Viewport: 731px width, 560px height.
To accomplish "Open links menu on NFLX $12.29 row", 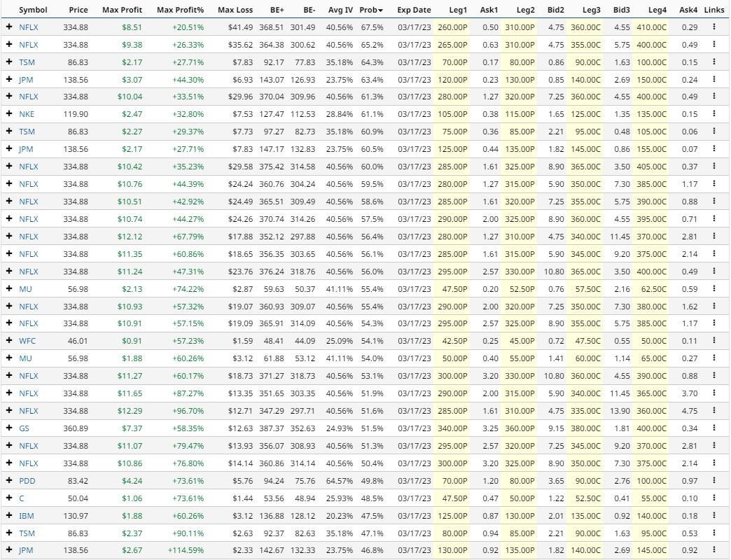I will tap(713, 410).
